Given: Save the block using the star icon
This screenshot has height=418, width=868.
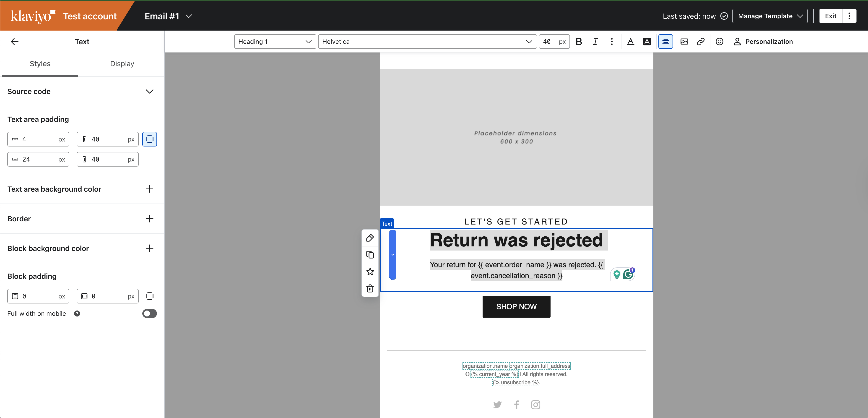Looking at the screenshot, I should click(370, 272).
